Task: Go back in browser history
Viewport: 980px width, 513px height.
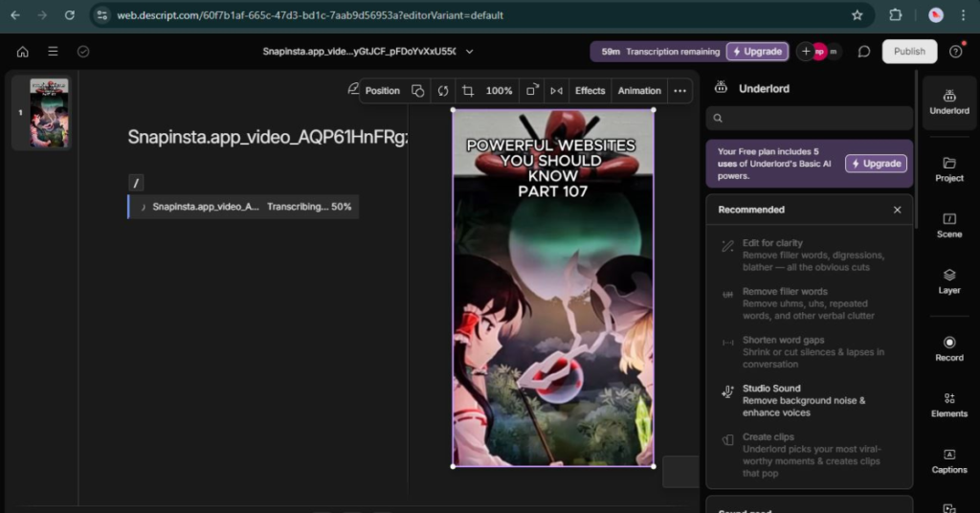Action: [15, 15]
